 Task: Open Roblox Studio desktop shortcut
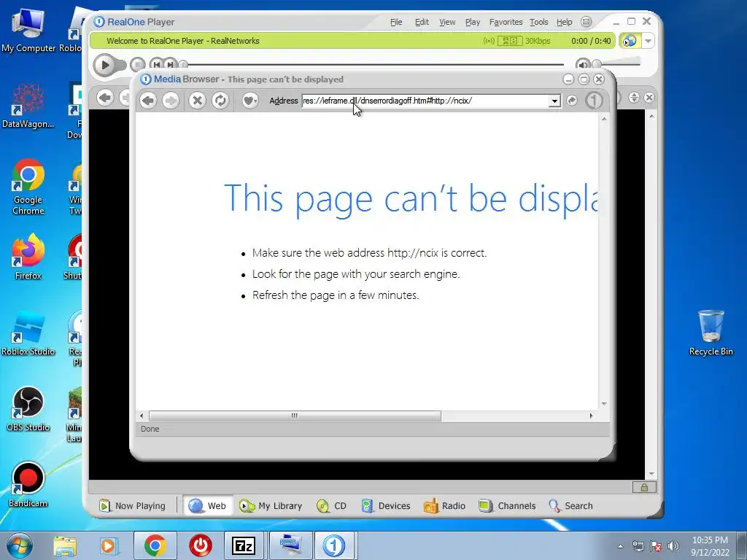28,333
